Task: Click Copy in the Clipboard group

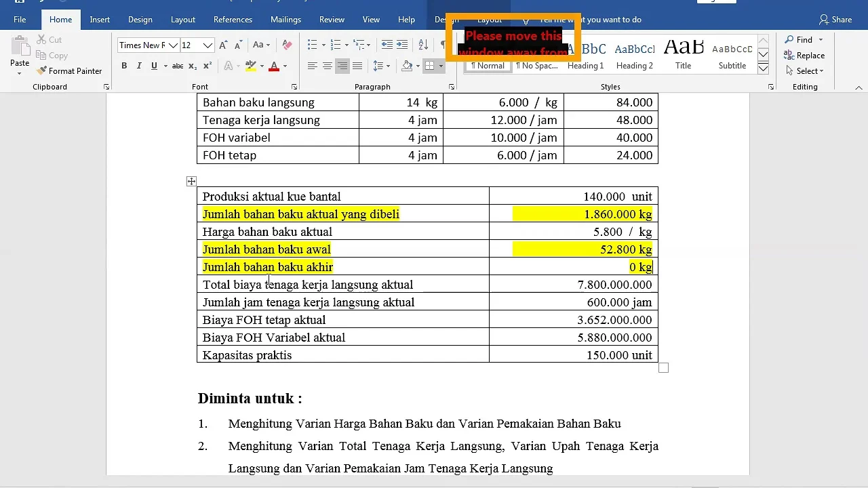Action: [52, 56]
